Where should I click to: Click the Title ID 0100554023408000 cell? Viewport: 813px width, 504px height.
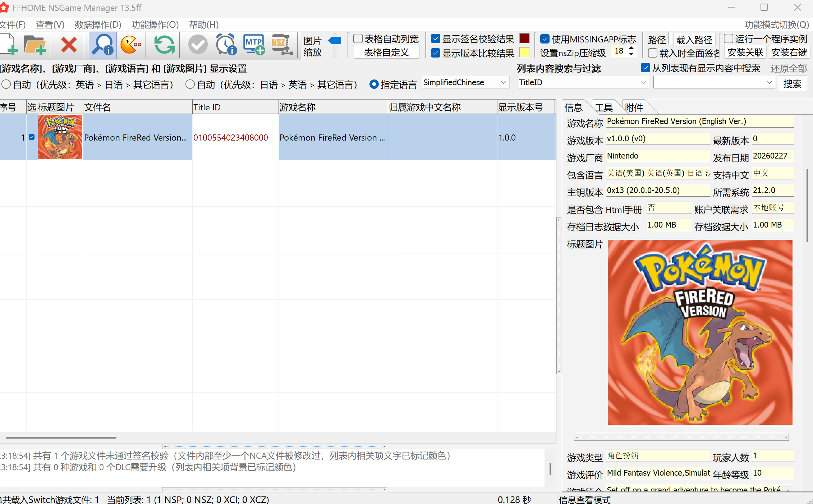(x=235, y=137)
